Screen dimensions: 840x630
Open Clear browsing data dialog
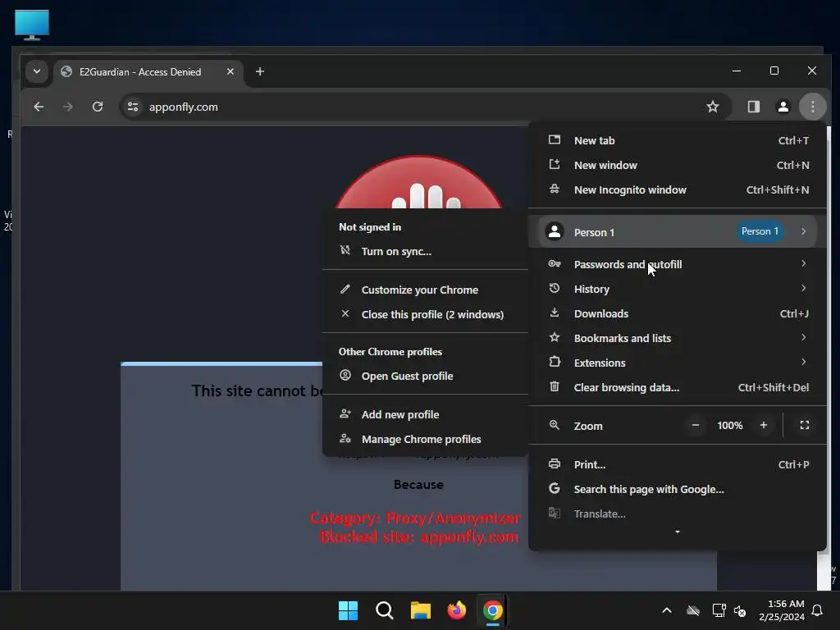click(677, 387)
